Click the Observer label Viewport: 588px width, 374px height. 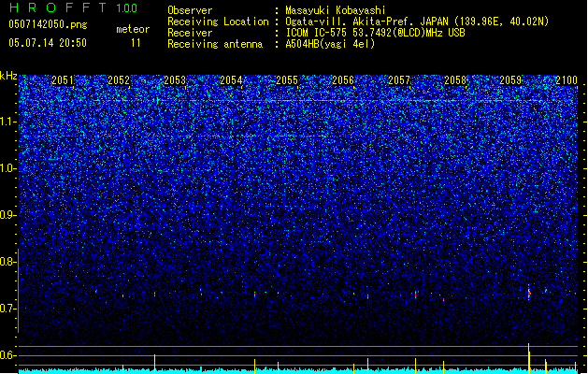click(190, 10)
